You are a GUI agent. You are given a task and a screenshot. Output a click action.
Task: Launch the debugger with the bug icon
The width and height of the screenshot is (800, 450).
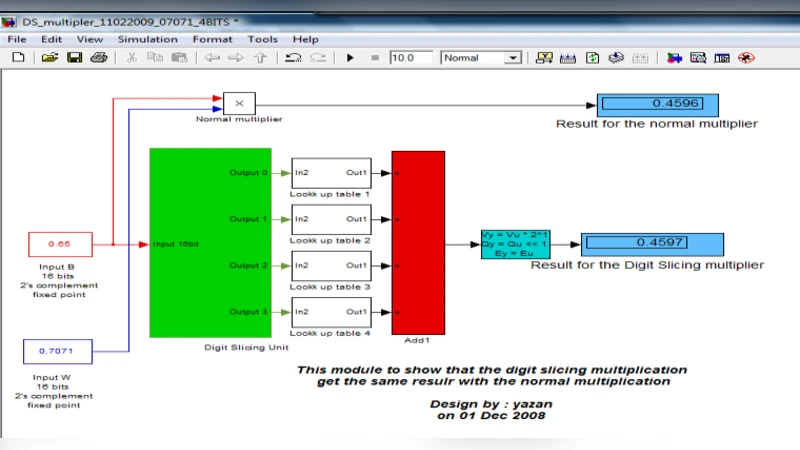[745, 58]
